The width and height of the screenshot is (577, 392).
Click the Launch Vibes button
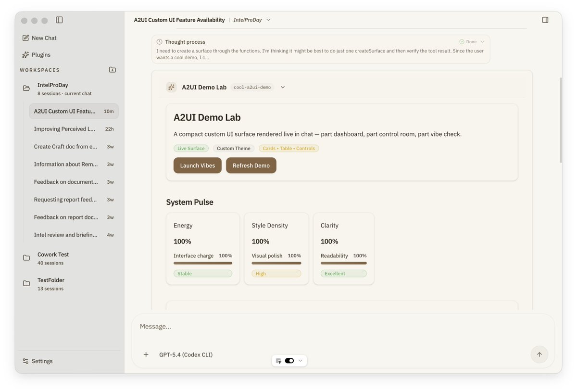[198, 165]
